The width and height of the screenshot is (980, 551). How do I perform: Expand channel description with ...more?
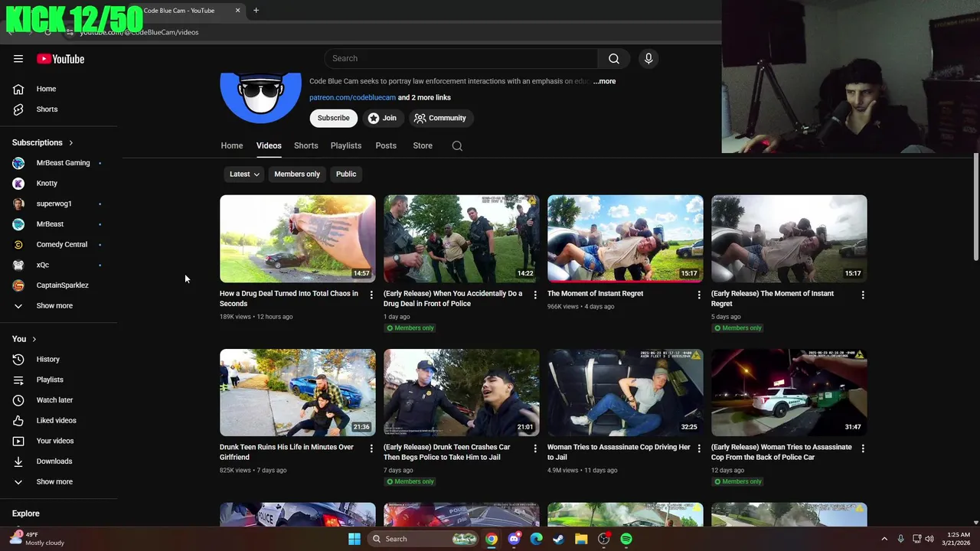[x=604, y=81]
